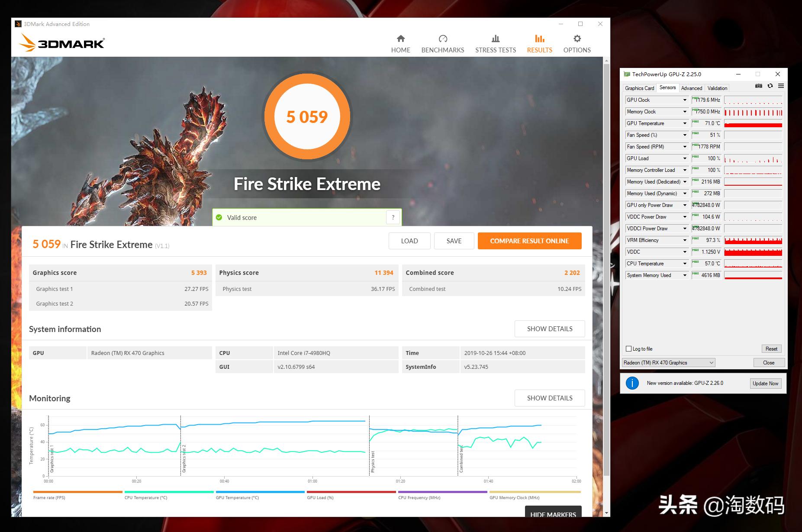Click Update Now for GPU-Z 2.26.0
Image resolution: width=802 pixels, height=532 pixels.
tap(765, 383)
